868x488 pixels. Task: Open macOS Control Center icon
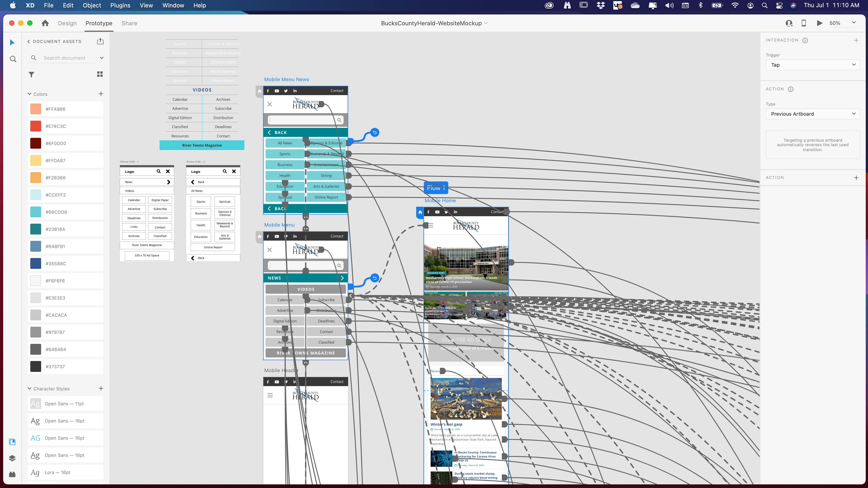(x=779, y=5)
